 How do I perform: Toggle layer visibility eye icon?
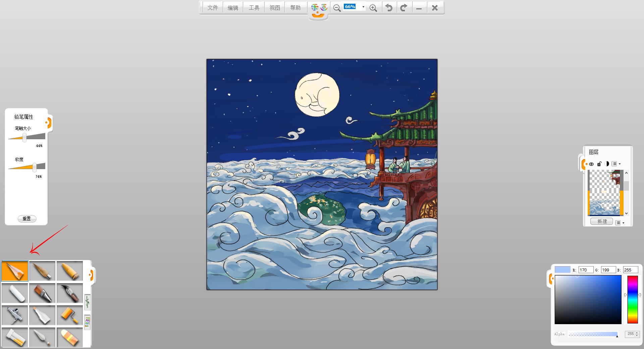tap(591, 164)
